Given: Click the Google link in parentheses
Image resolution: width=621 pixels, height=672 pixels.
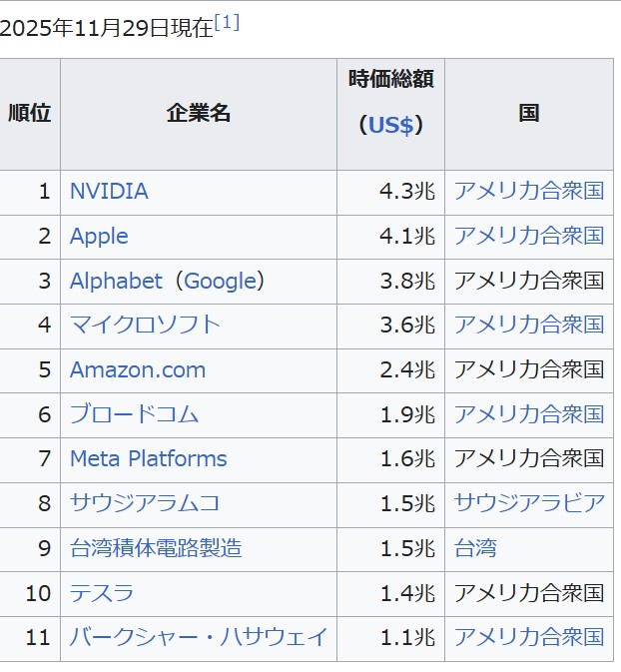Looking at the screenshot, I should coord(221,282).
